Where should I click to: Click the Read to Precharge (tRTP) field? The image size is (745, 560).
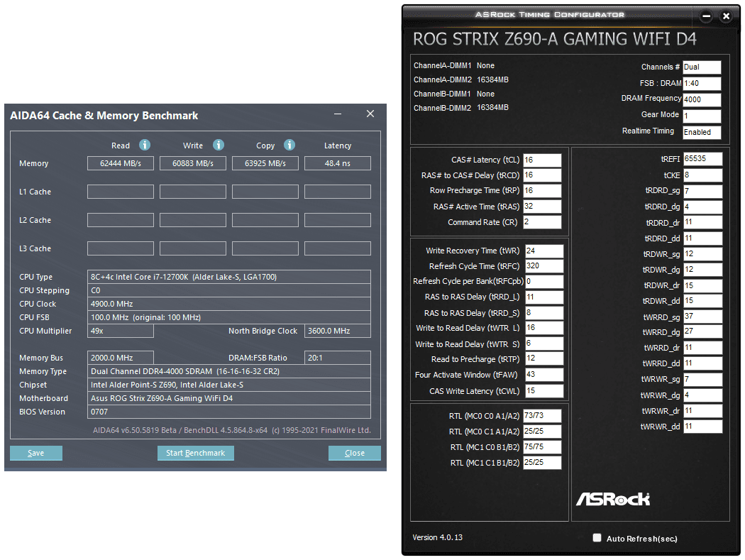544,358
